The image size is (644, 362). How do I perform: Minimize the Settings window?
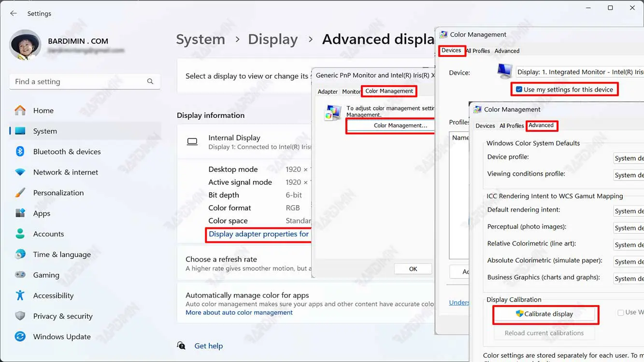click(x=588, y=8)
